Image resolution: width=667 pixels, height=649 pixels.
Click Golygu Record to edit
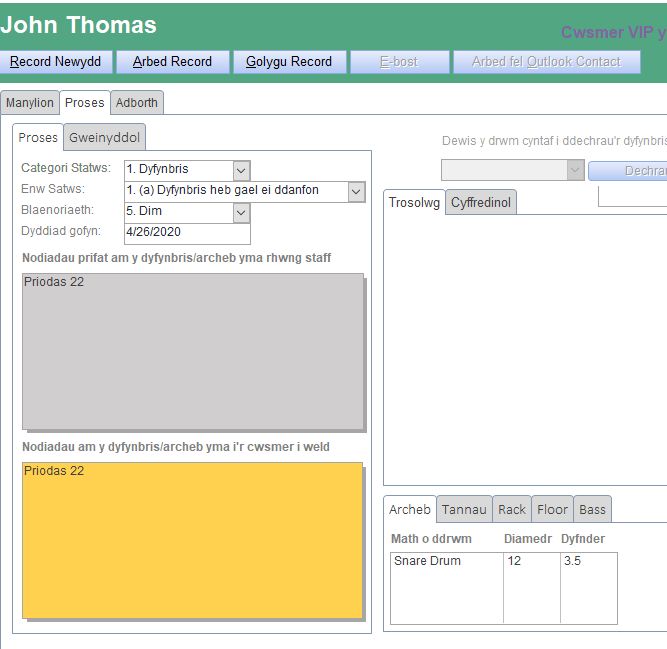[x=289, y=62]
